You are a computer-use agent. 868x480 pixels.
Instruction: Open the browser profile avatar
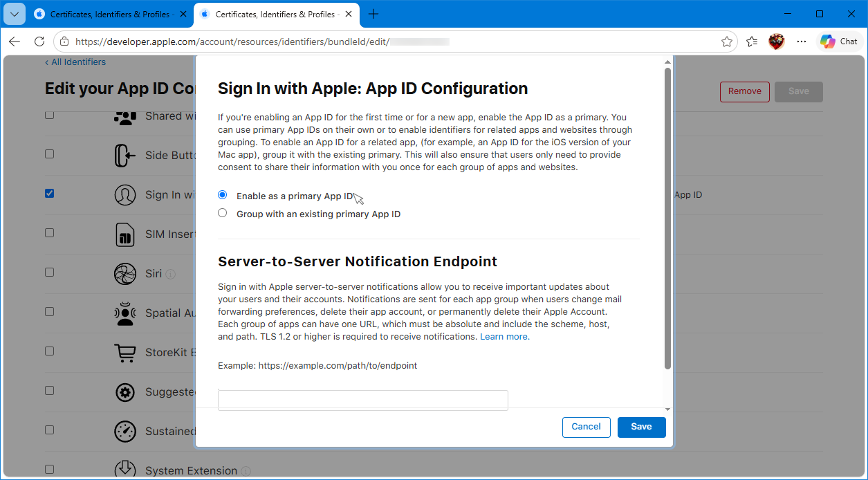point(777,41)
